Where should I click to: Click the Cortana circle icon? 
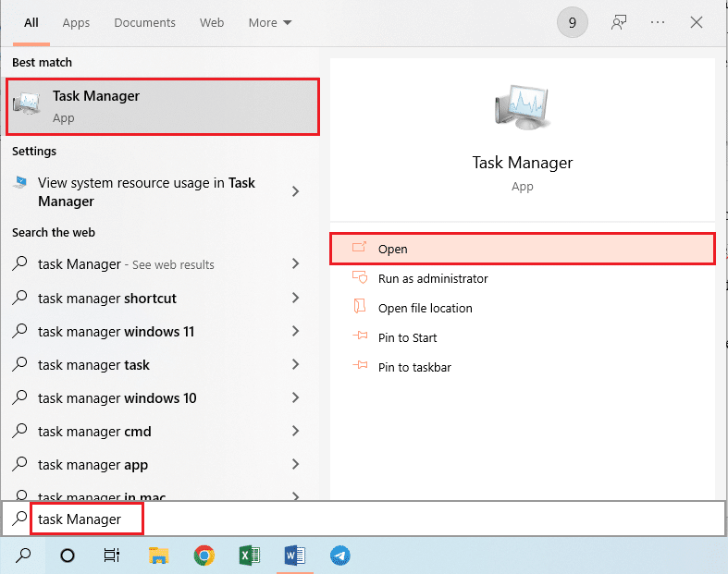68,556
